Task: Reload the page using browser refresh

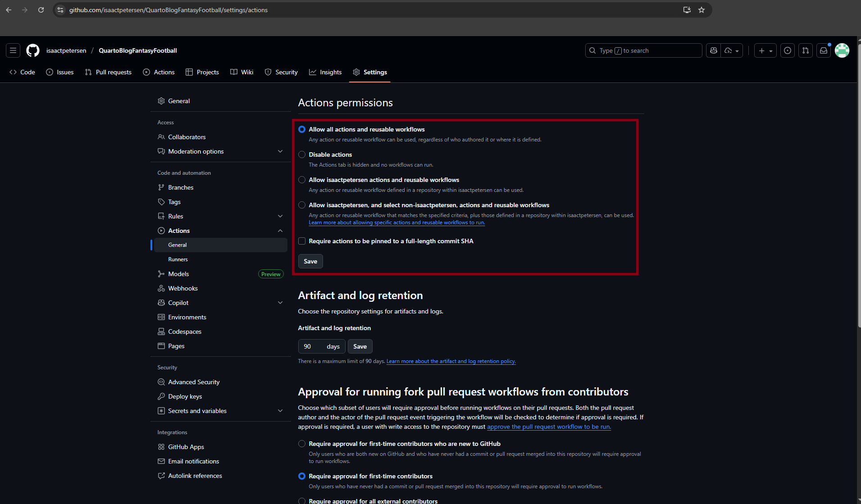Action: [x=41, y=10]
